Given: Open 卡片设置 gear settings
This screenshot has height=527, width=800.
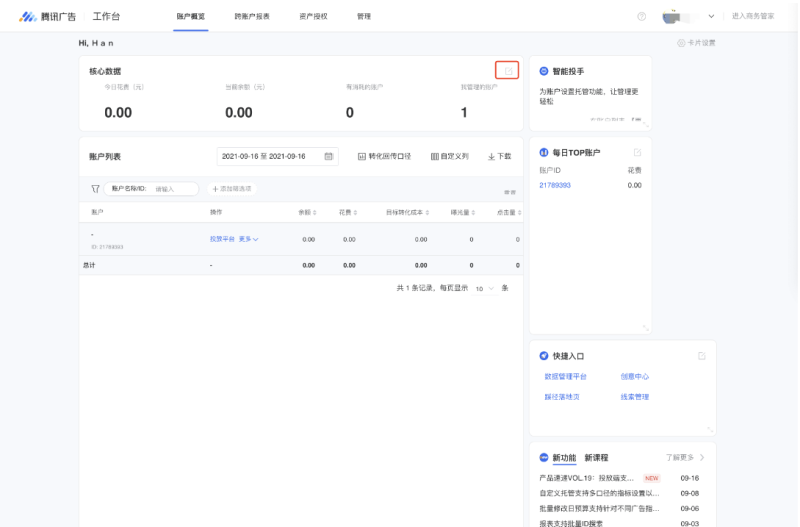Looking at the screenshot, I should pyautogui.click(x=696, y=43).
